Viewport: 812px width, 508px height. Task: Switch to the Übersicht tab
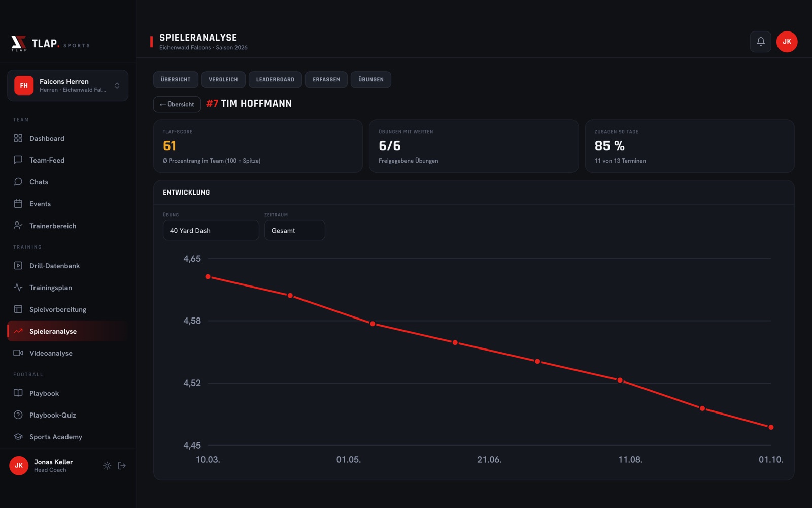(176, 80)
